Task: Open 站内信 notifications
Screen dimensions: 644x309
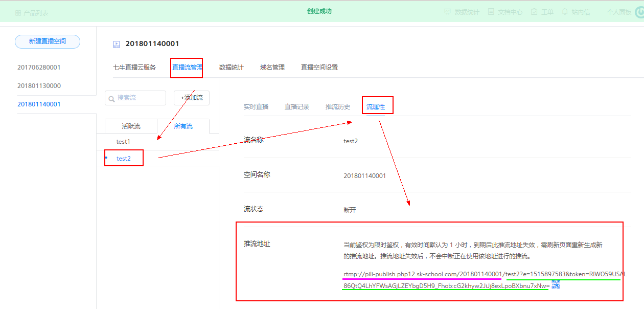Action: [x=576, y=12]
